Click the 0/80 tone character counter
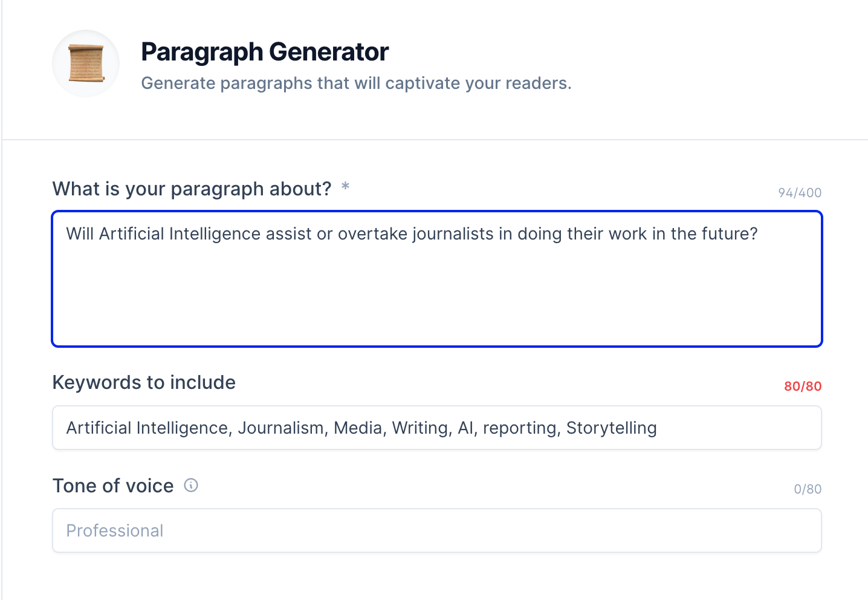Image resolution: width=868 pixels, height=600 pixels. click(x=807, y=489)
